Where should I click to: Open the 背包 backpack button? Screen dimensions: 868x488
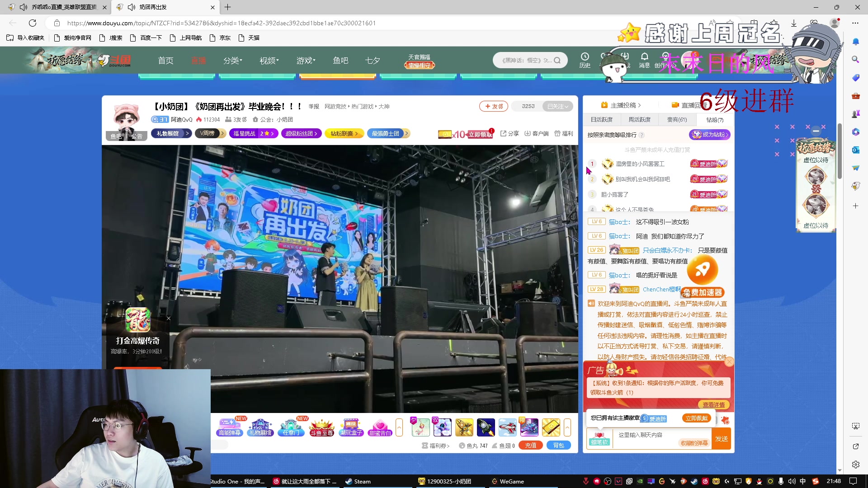pyautogui.click(x=558, y=445)
